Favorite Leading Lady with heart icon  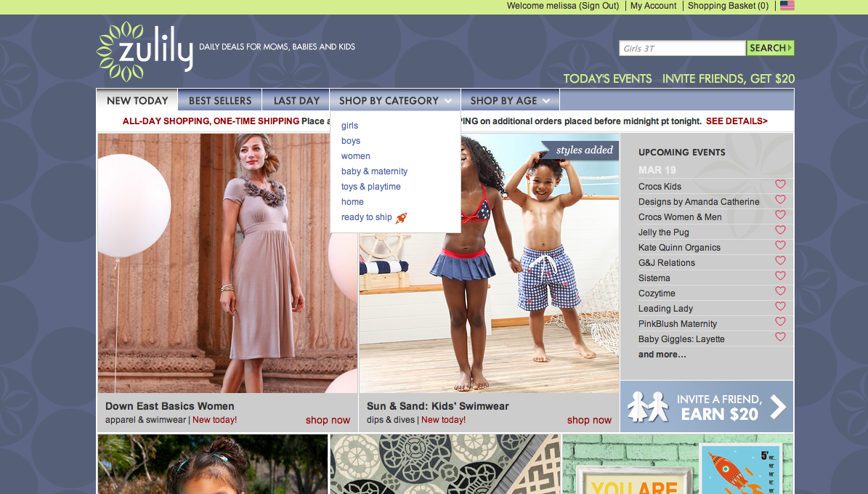click(781, 307)
